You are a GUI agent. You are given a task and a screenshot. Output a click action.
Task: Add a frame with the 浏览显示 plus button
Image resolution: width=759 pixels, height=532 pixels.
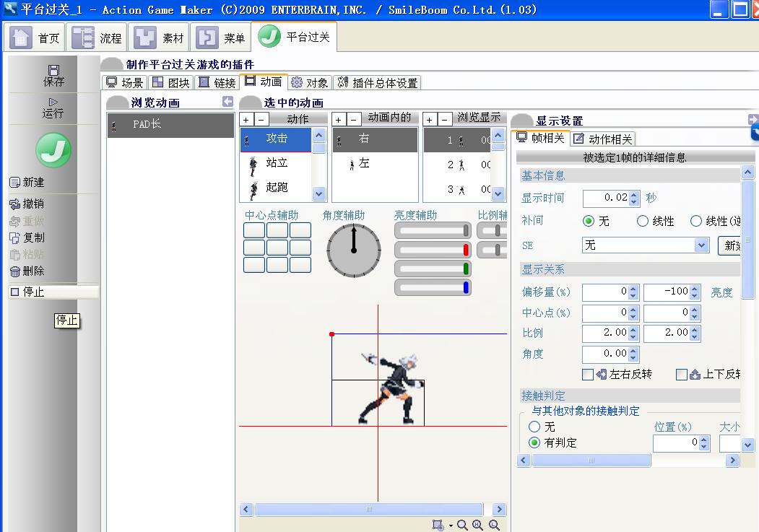[430, 119]
